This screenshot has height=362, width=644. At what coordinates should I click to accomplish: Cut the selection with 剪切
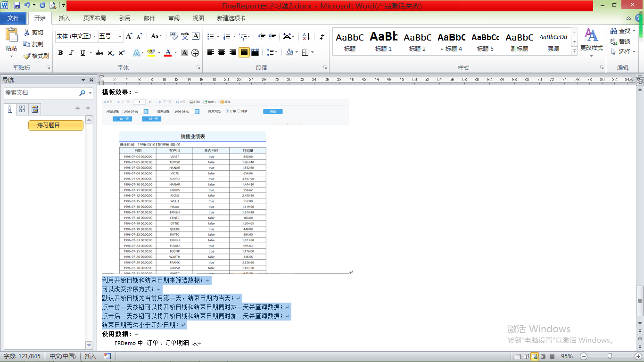pyautogui.click(x=33, y=33)
